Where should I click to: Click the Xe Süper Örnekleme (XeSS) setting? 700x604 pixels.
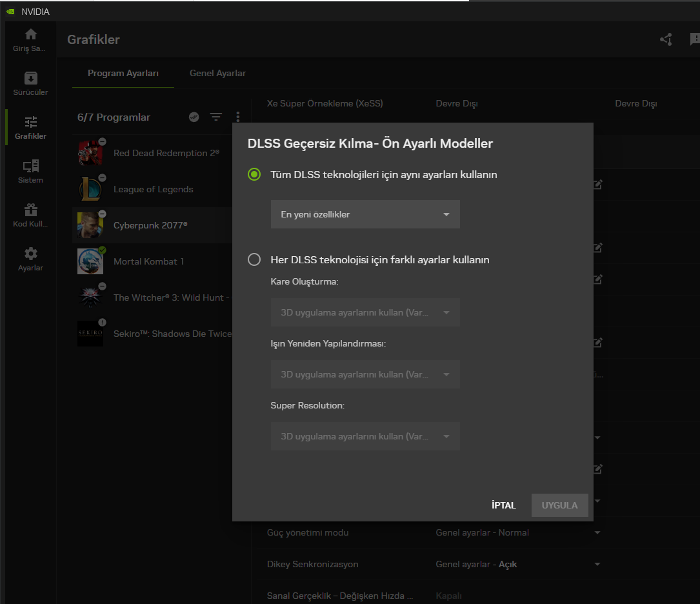(325, 103)
